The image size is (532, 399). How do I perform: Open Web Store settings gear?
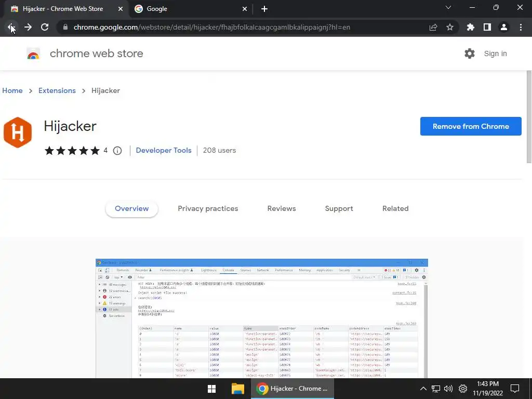[470, 54]
